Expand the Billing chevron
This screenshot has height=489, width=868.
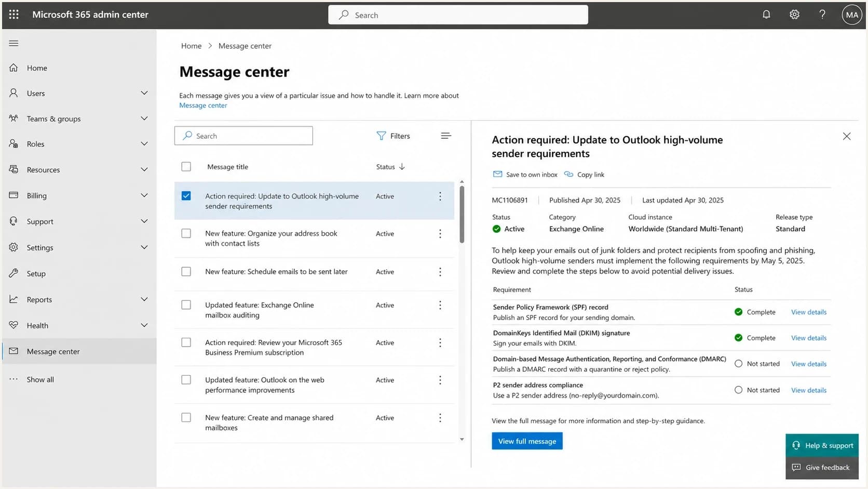click(144, 195)
